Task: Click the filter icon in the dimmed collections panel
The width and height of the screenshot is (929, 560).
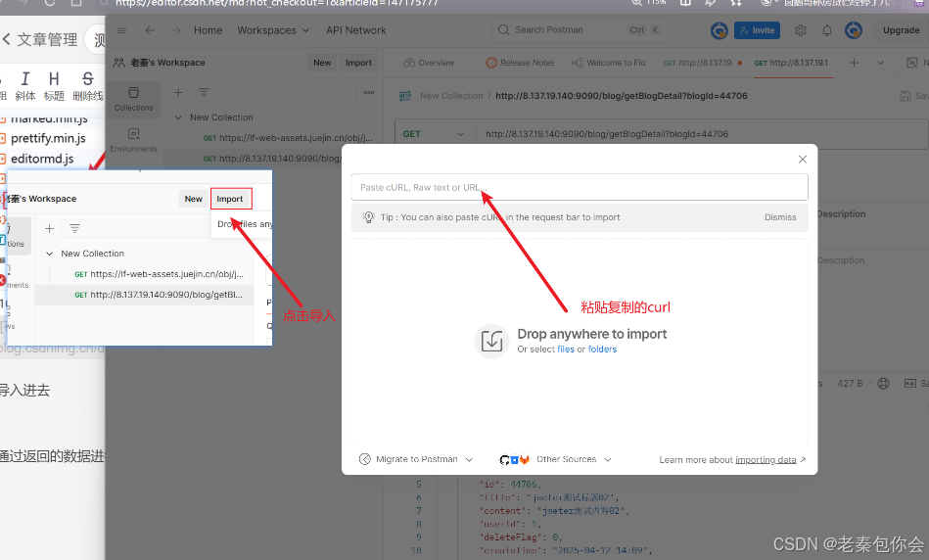Action: tap(204, 92)
